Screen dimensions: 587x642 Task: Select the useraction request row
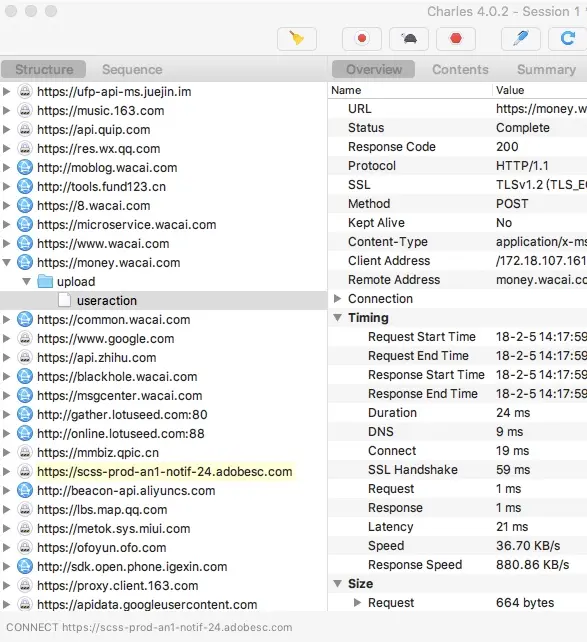(163, 301)
